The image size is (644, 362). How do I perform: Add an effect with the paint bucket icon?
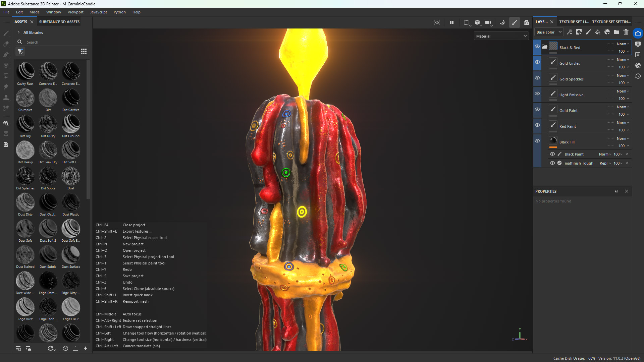(598, 32)
